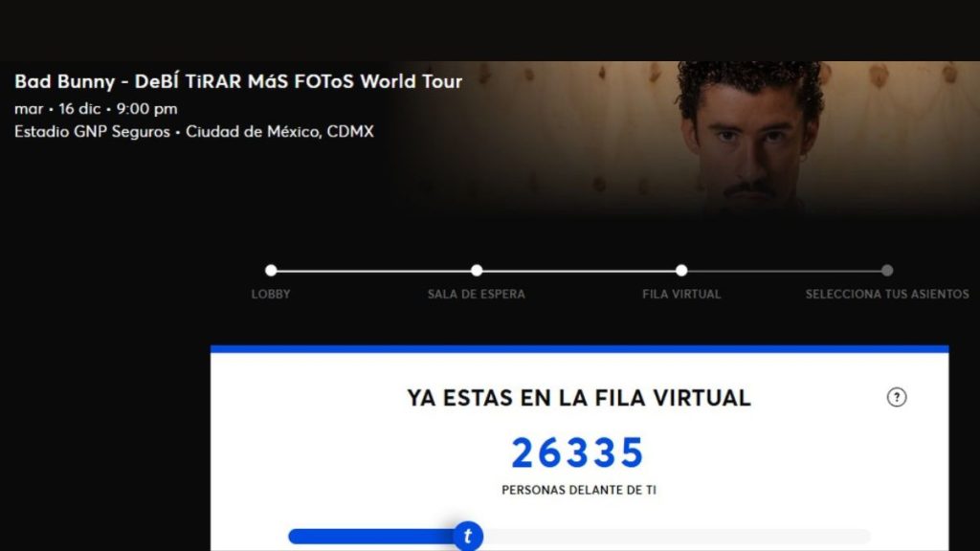Select the LOBBY step dot

point(271,271)
